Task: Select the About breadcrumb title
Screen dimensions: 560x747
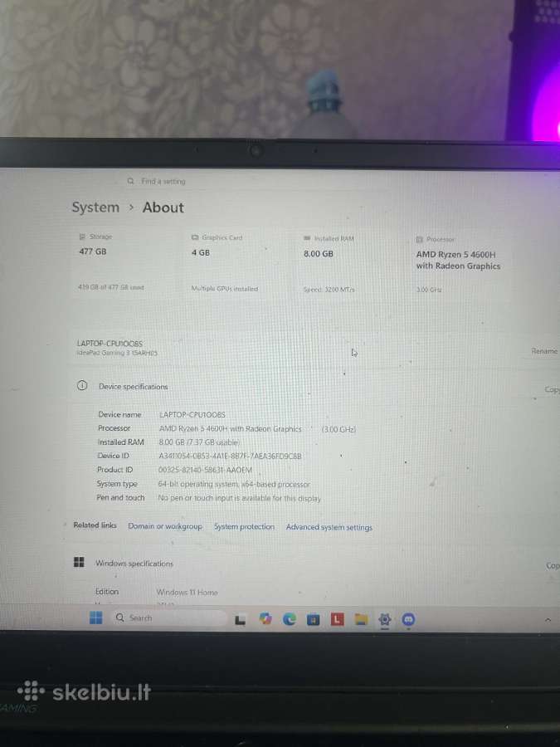Action: click(163, 207)
